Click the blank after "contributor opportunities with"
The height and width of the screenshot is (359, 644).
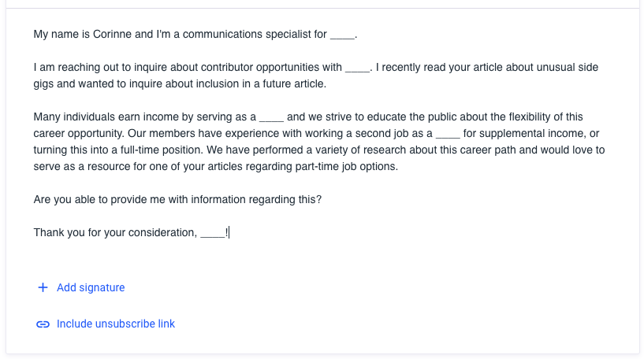tap(357, 68)
